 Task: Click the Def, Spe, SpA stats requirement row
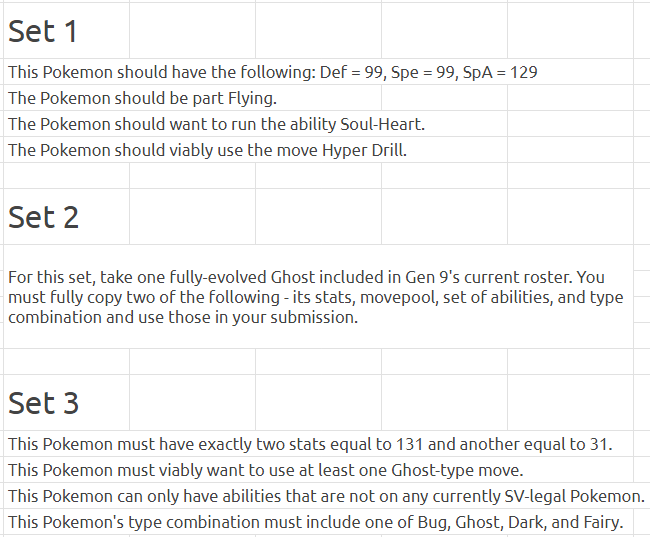point(318,72)
